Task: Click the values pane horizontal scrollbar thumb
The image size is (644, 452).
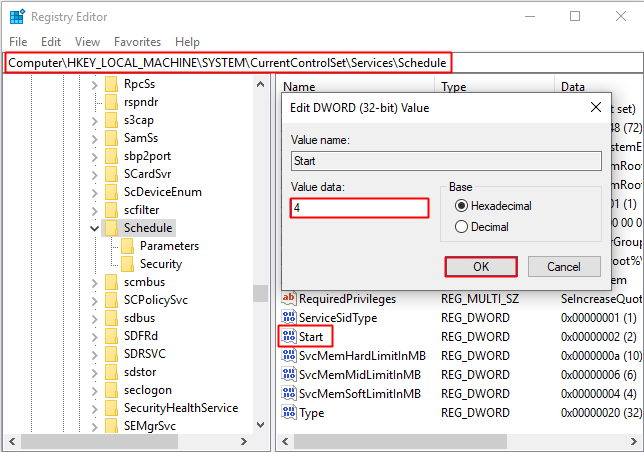Action: coord(400,442)
